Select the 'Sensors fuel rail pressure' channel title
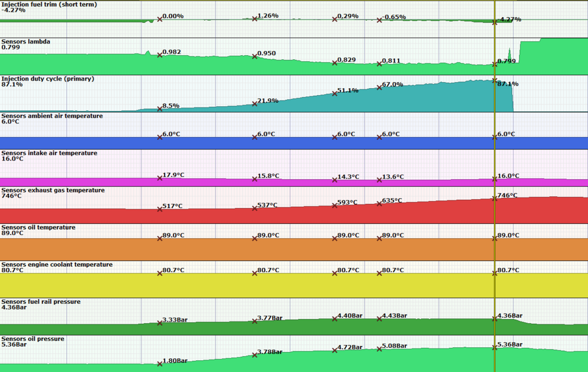 41,301
